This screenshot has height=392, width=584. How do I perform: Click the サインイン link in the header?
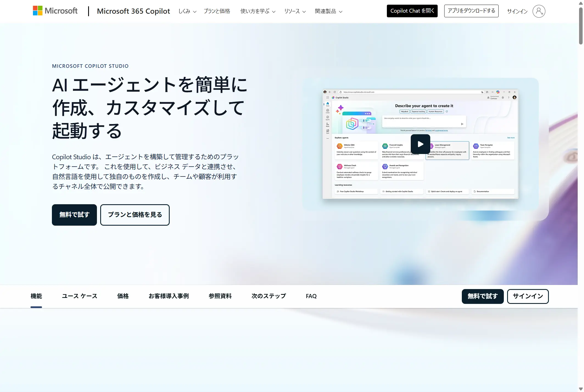click(x=517, y=11)
